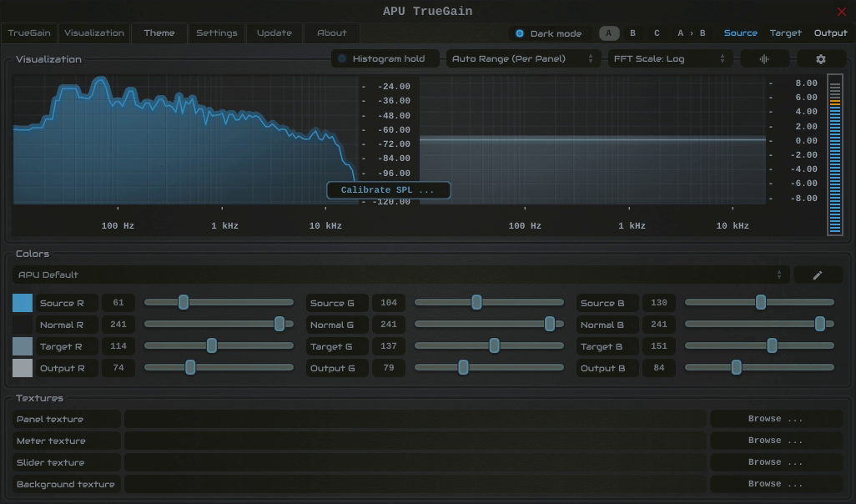Click the gain difference graph panel

click(592, 140)
